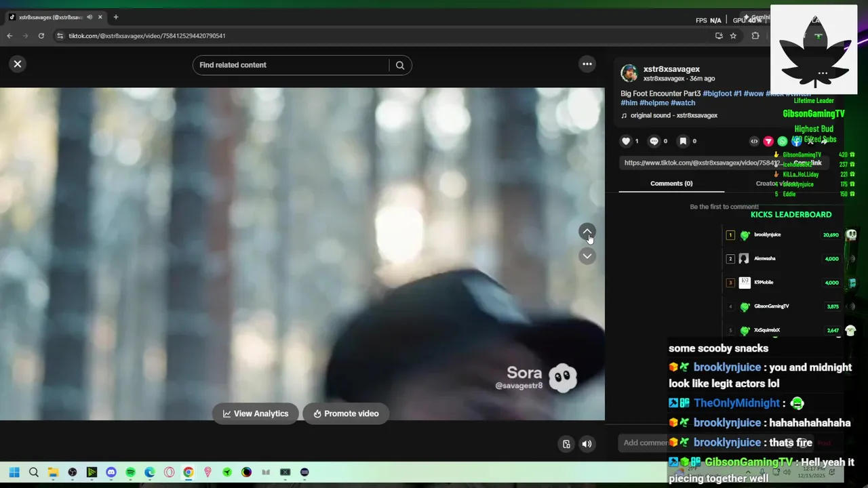Open original sound - xstr8xsavagex link
Screen dimensions: 868x488
[x=673, y=115]
